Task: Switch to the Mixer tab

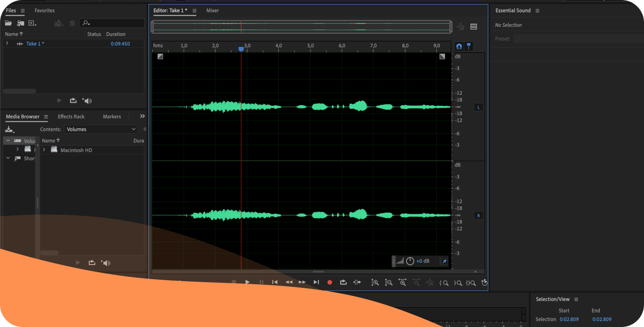Action: coord(212,11)
